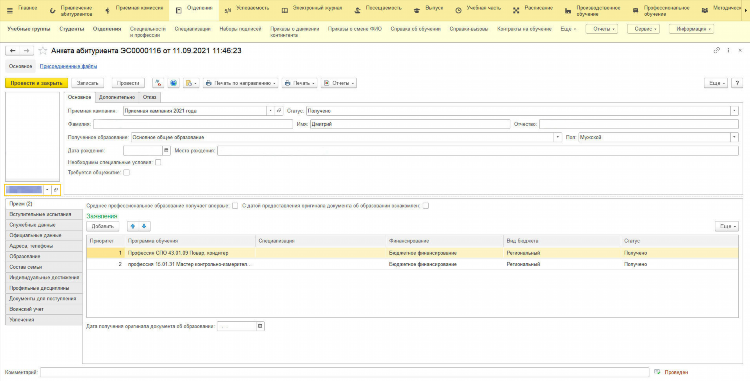Open the Учебные группы link
Screen dimensions: 750x381
(x=29, y=29)
